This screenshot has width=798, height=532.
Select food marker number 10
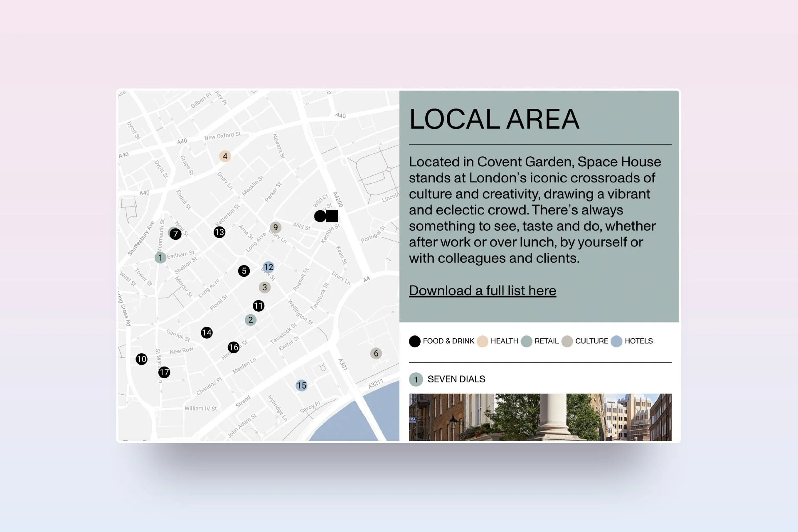(x=141, y=359)
